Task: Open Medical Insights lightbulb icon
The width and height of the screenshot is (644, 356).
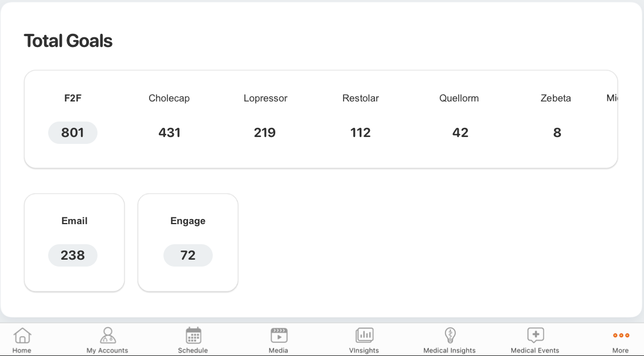Action: point(450,335)
